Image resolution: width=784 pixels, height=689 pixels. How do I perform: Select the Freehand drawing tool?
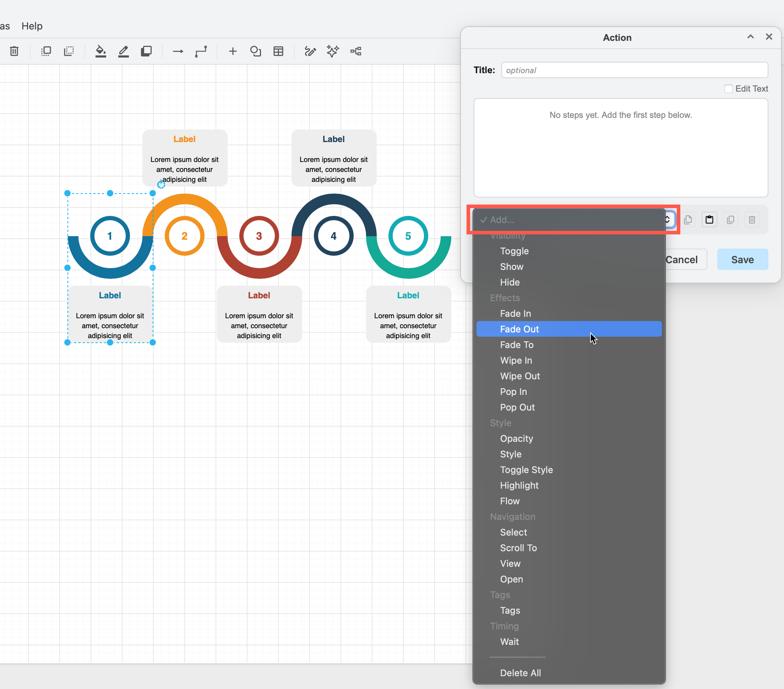[x=310, y=51]
